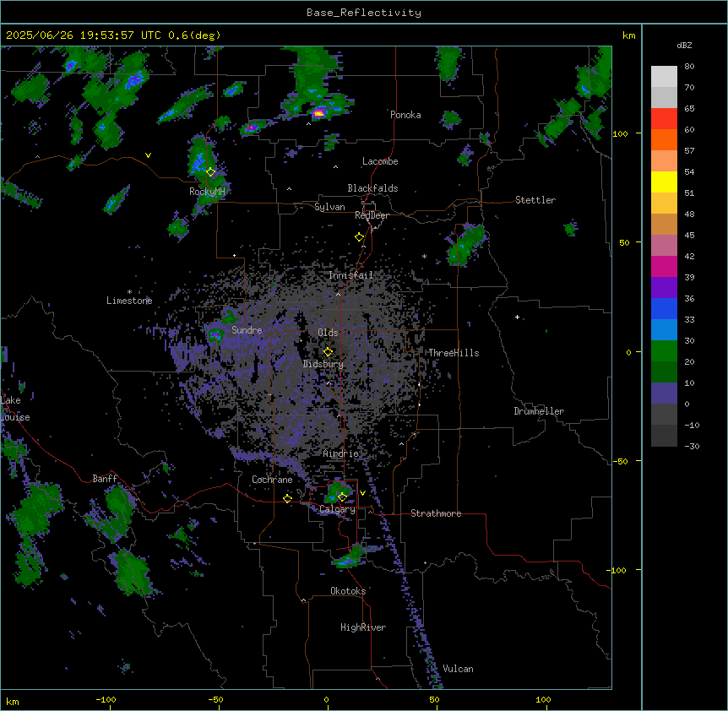Click the Lacombe city label

pos(380,161)
